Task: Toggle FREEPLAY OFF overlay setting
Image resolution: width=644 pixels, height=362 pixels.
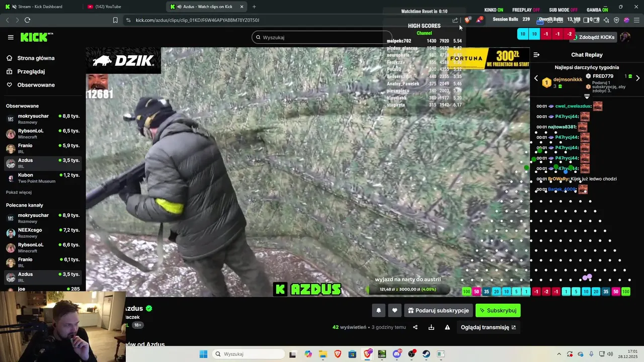Action: [526, 10]
